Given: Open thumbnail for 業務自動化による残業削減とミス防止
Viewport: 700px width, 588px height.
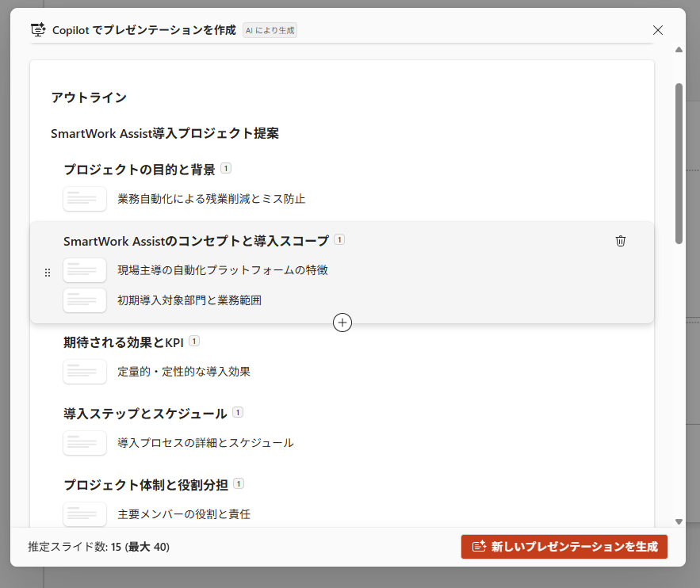Looking at the screenshot, I should (85, 199).
